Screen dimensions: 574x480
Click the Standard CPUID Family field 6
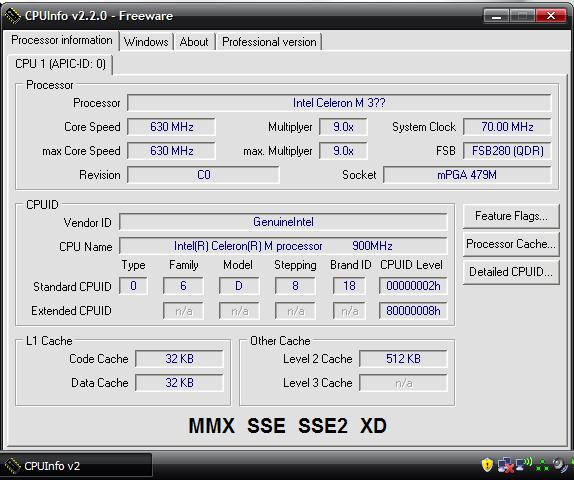tap(183, 286)
